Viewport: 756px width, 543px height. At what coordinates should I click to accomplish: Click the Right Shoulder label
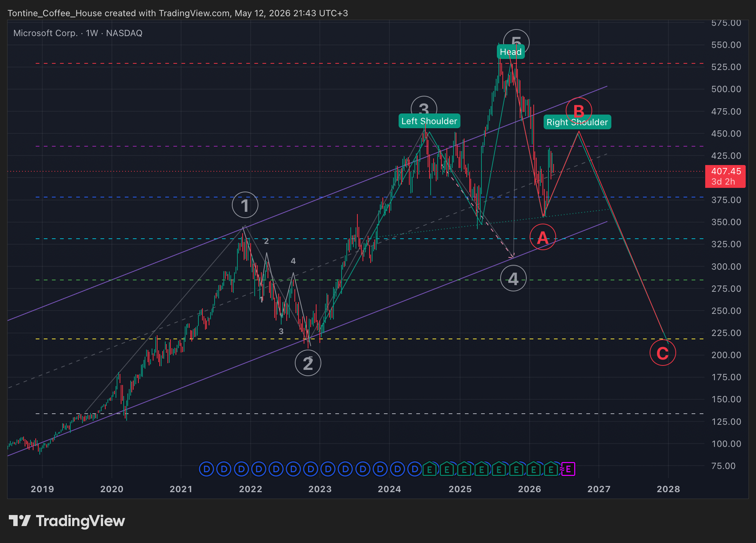tap(577, 122)
